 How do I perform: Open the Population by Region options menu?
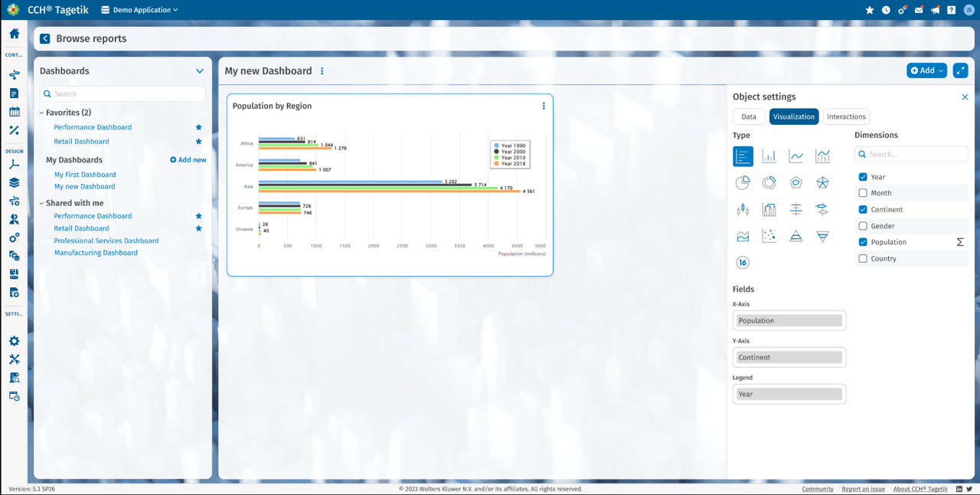(x=544, y=106)
